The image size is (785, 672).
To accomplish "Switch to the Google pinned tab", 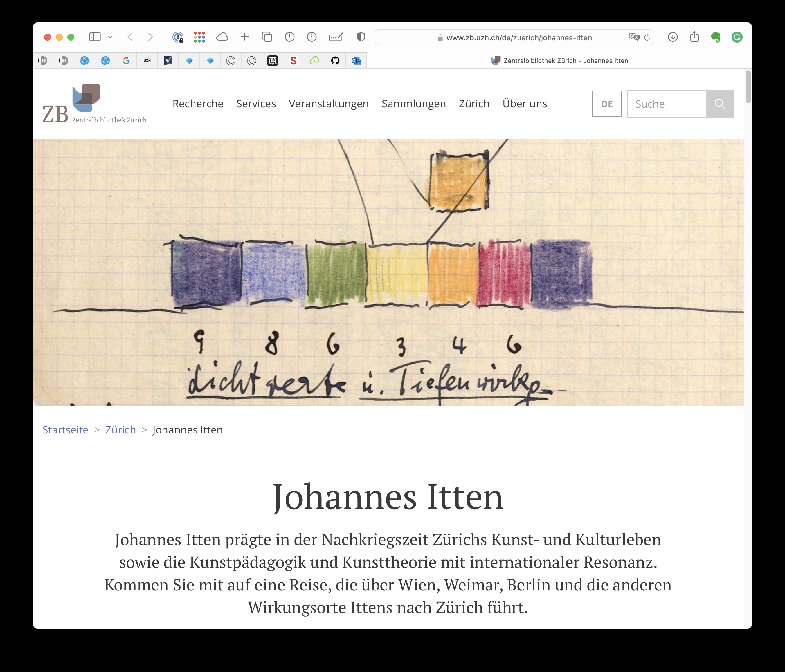I will pos(126,61).
